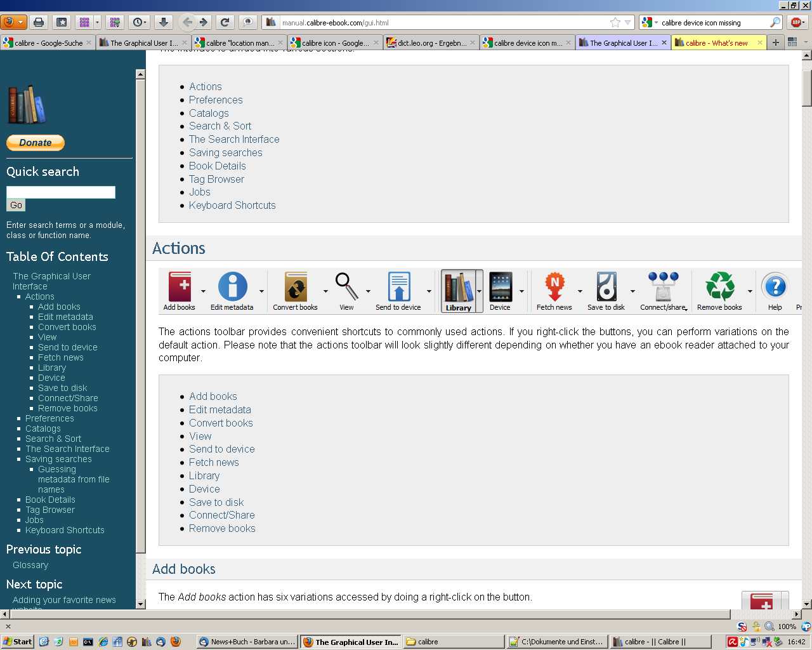Open the Bookmarks star toolbar button
Viewport: 812px width, 650px height.
[x=62, y=22]
